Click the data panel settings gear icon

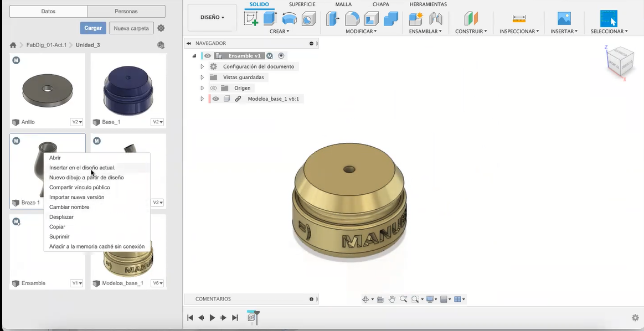pos(161,28)
